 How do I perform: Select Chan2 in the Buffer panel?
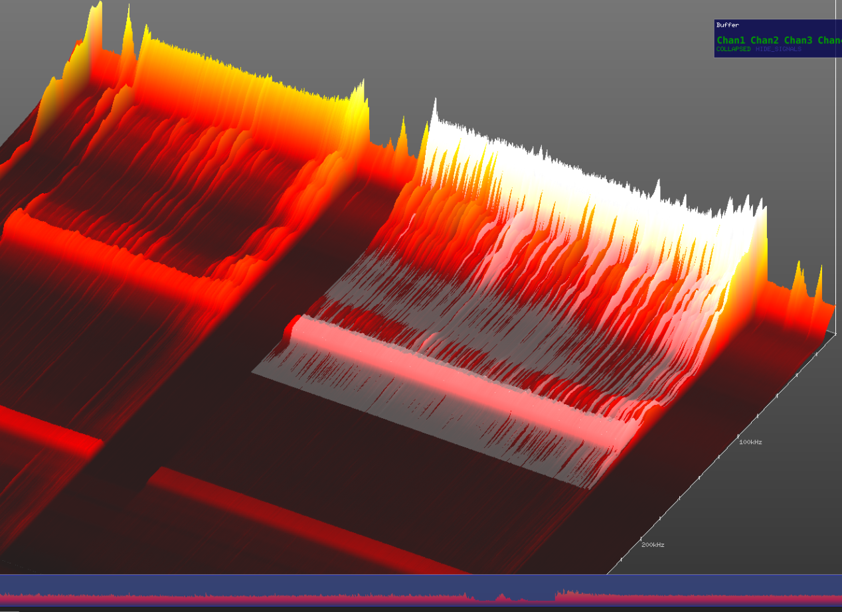point(764,40)
